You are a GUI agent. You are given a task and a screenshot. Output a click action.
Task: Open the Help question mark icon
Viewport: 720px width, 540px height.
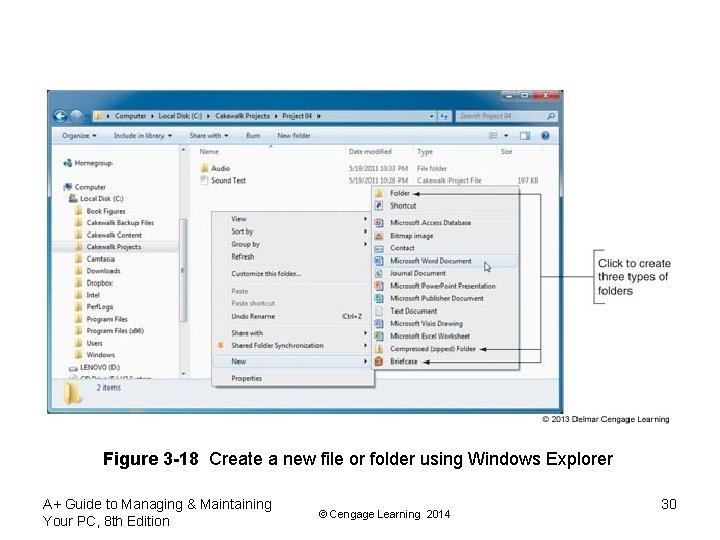(545, 135)
